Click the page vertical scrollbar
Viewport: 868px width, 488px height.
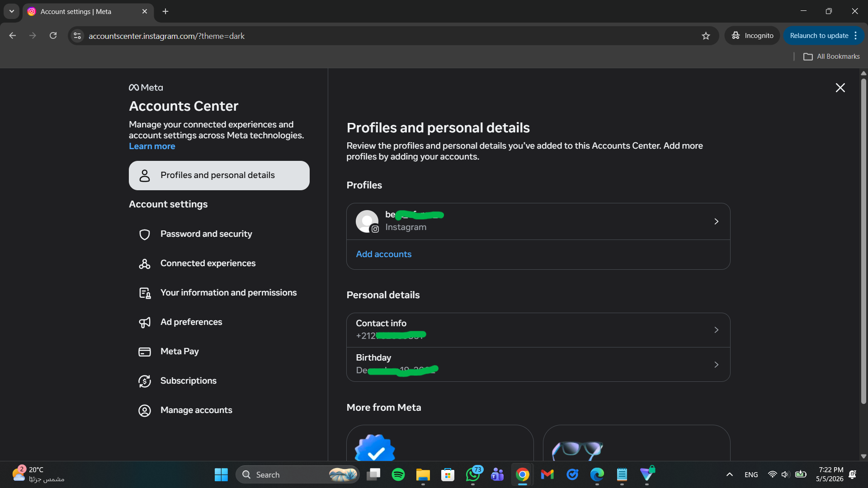pos(863,242)
